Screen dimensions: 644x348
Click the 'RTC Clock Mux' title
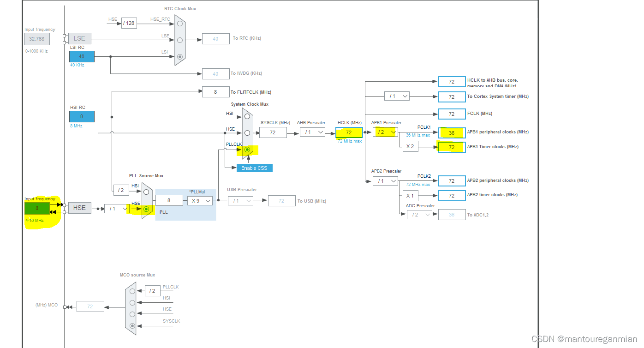point(180,9)
